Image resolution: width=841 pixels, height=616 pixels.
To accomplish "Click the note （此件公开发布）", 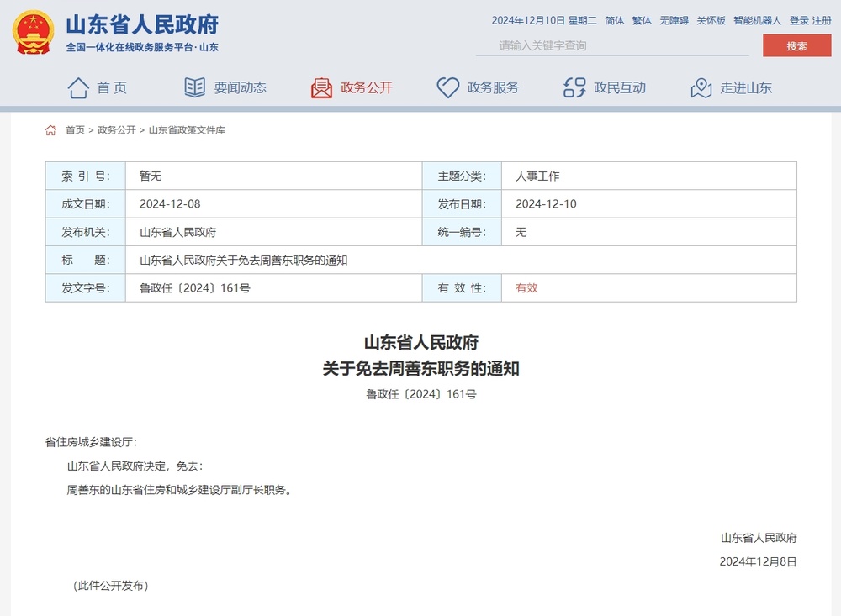I will click(110, 586).
